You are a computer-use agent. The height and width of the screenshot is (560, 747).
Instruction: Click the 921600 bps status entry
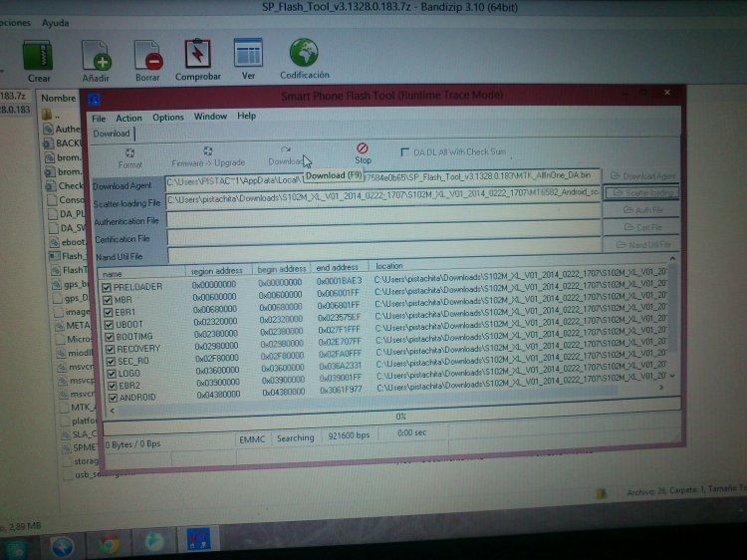click(349, 435)
